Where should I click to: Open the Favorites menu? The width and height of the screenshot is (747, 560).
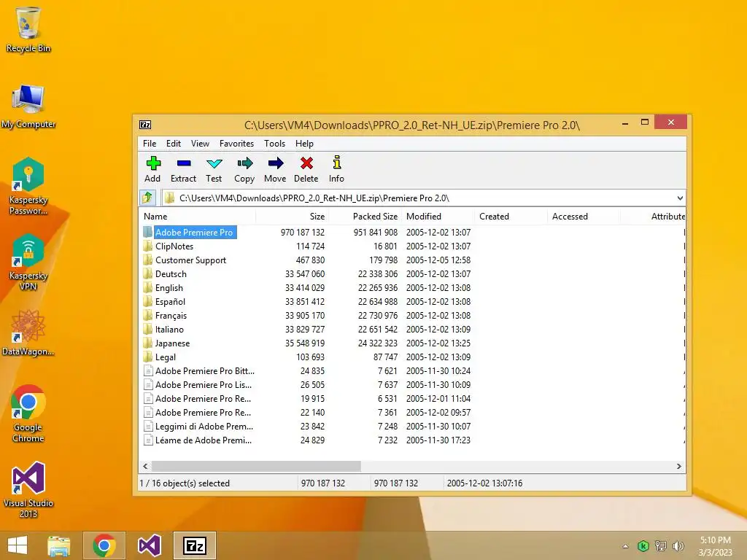point(237,144)
